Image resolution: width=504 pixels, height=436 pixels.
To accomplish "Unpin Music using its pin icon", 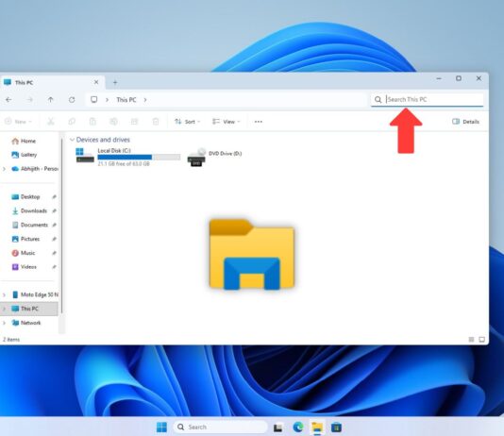I will (x=55, y=253).
